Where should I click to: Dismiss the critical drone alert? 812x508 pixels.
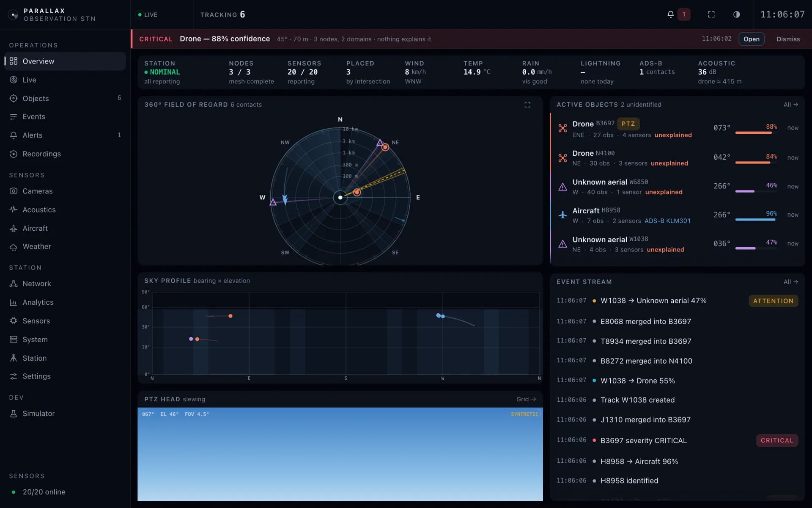click(788, 39)
